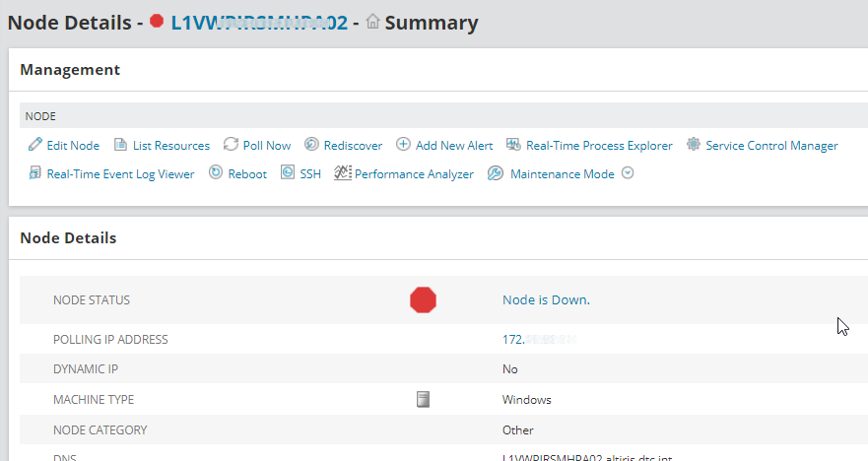Click the Edit Node pencil icon
This screenshot has width=868, height=461.
[x=34, y=145]
